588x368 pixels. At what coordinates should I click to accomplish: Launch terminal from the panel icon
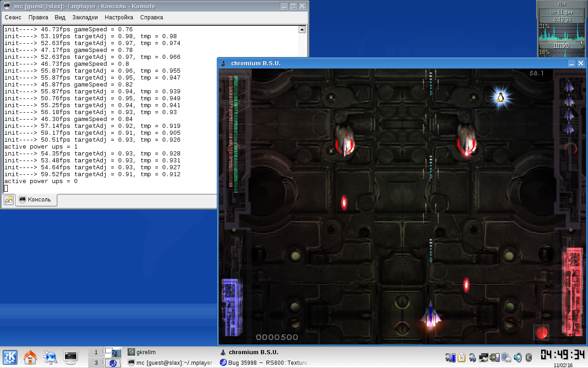(x=70, y=356)
